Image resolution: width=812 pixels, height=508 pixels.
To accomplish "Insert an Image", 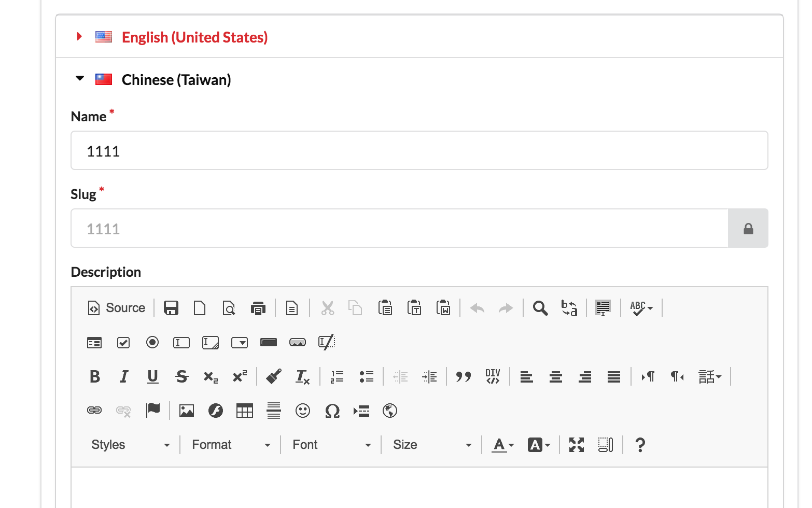I will [x=187, y=411].
